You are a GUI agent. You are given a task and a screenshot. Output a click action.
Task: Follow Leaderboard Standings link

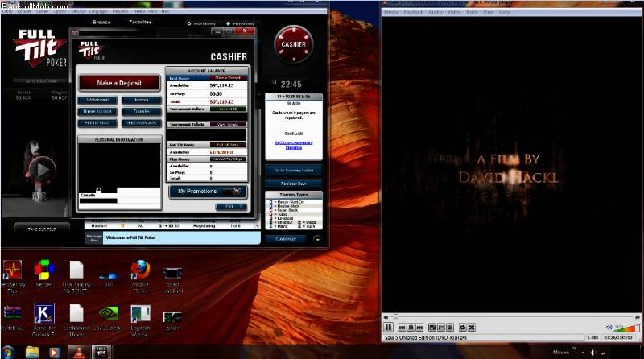coord(294,145)
